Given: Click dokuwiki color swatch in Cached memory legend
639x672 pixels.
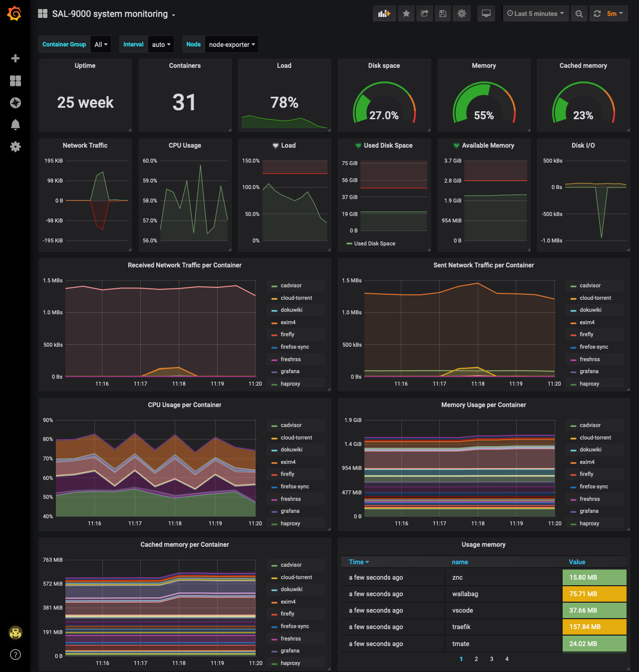Looking at the screenshot, I should click(x=274, y=590).
